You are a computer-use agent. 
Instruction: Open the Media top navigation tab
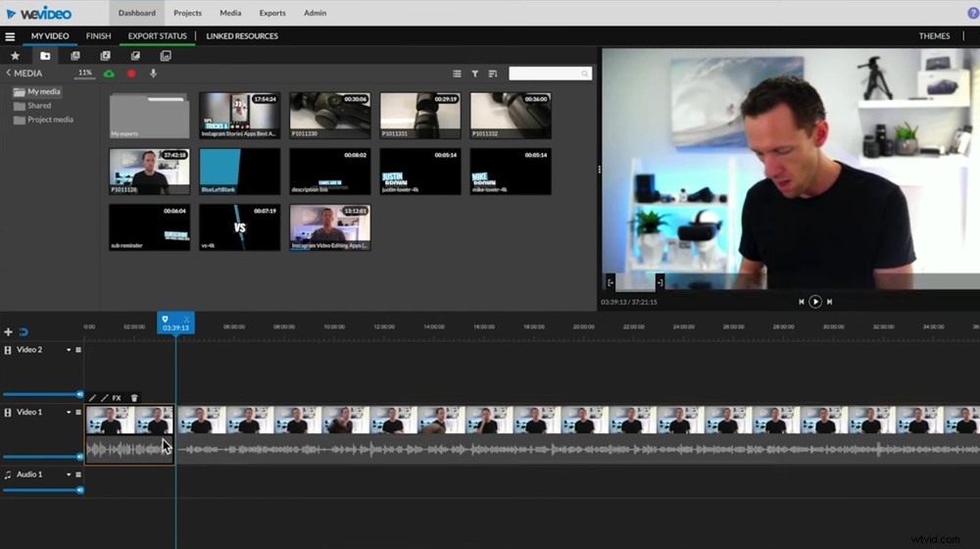point(230,13)
